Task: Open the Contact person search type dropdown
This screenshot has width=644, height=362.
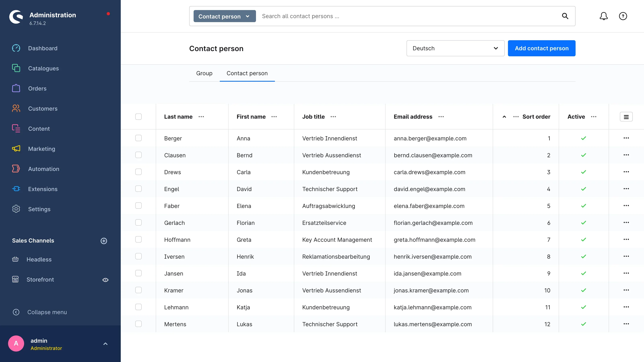Action: [225, 16]
